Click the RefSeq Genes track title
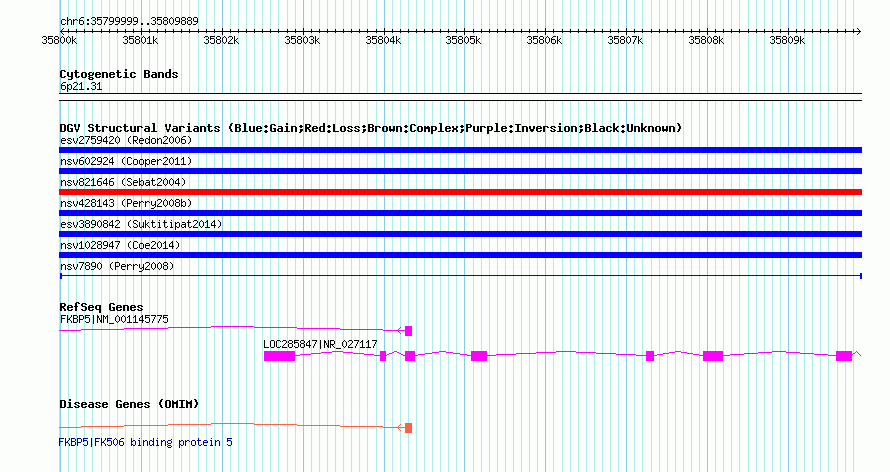The image size is (890, 472). pyautogui.click(x=102, y=307)
